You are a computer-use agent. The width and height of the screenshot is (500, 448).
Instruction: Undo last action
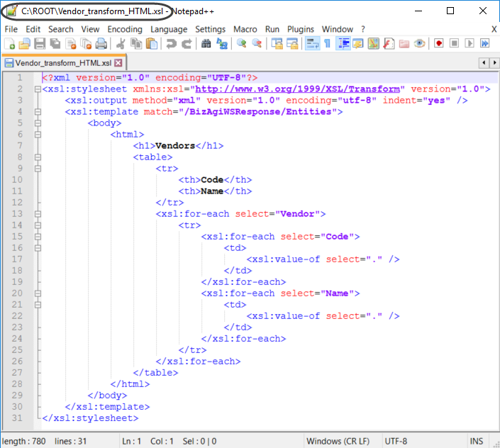coord(171,44)
